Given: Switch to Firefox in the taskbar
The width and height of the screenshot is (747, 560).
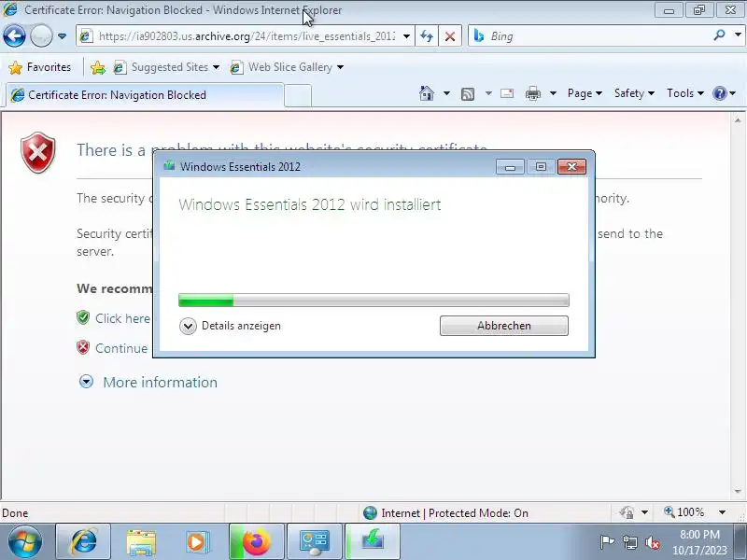Looking at the screenshot, I should point(256,542).
